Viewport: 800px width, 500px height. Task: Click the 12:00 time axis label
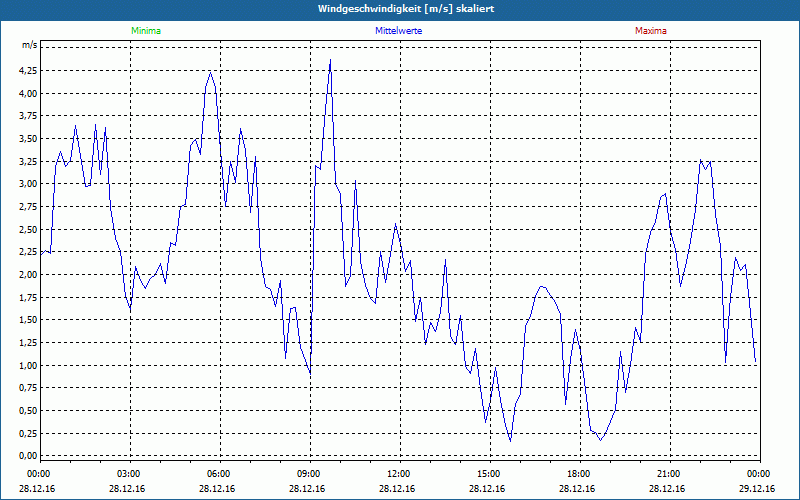(x=399, y=474)
